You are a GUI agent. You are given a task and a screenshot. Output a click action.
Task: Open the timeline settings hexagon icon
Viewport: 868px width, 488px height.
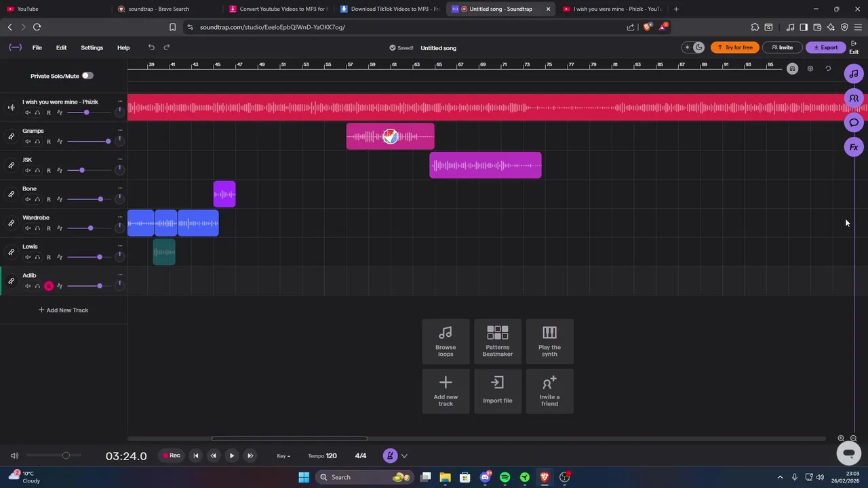point(810,68)
